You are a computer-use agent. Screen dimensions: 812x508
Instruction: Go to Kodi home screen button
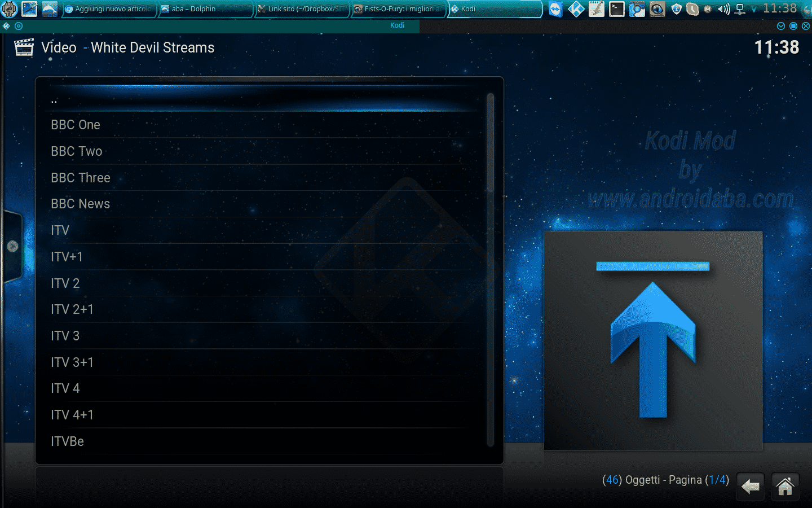point(785,487)
